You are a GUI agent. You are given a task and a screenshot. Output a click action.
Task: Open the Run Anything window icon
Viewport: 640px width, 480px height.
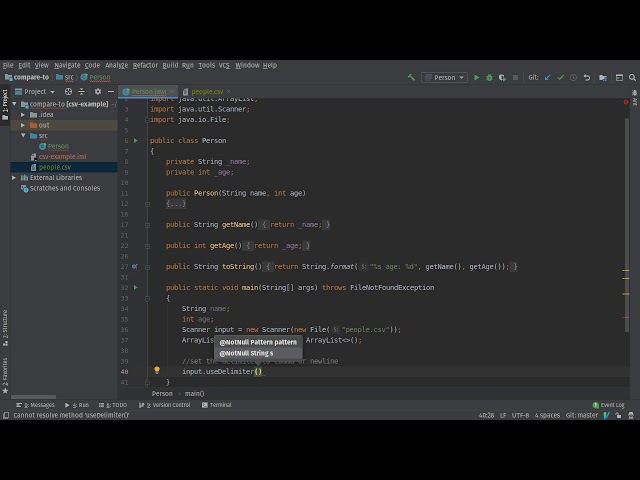[619, 78]
